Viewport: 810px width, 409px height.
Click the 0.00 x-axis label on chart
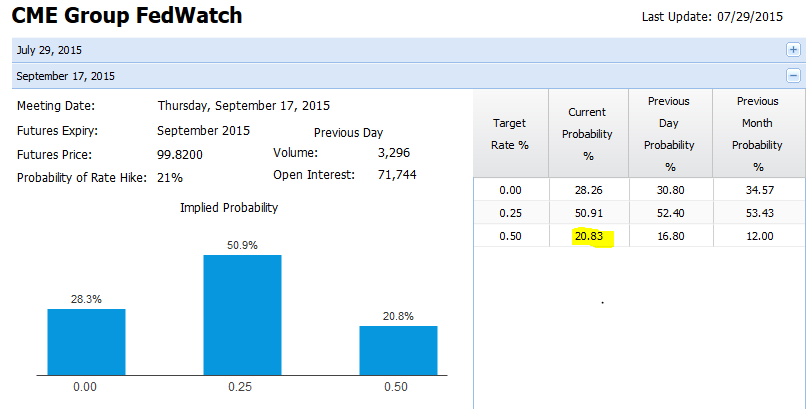(85, 387)
